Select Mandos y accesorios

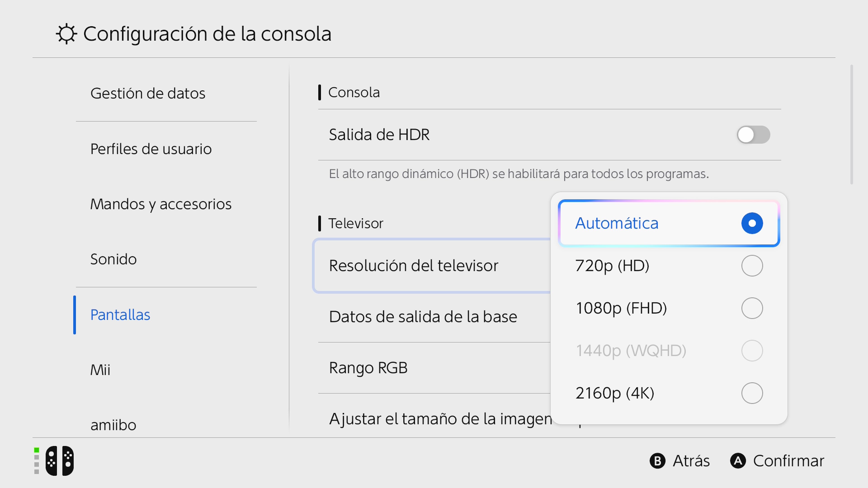point(161,204)
